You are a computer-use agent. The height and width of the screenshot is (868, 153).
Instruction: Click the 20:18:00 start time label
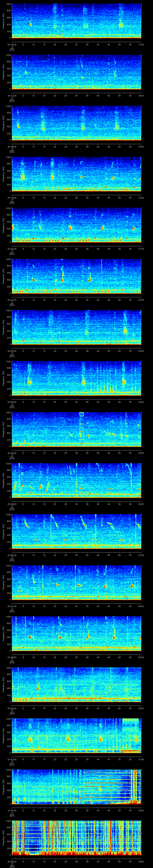coord(12,147)
